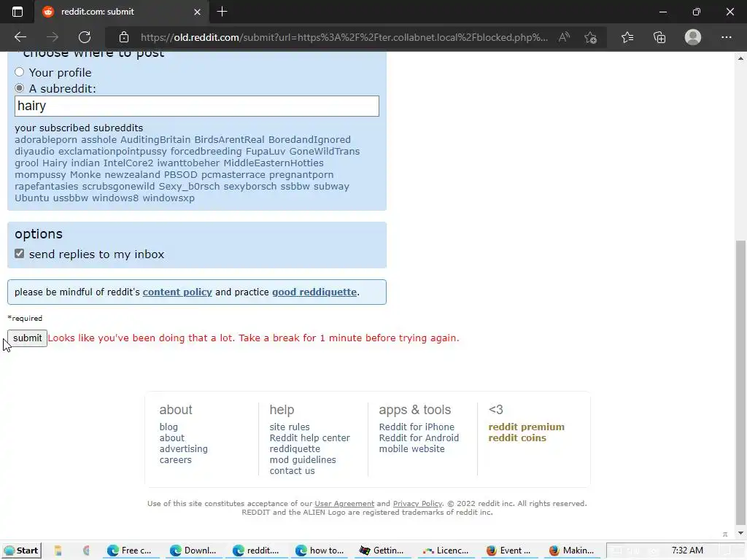Choose windows8 from subscribed subreddits
Image resolution: width=747 pixels, height=560 pixels.
[115, 198]
